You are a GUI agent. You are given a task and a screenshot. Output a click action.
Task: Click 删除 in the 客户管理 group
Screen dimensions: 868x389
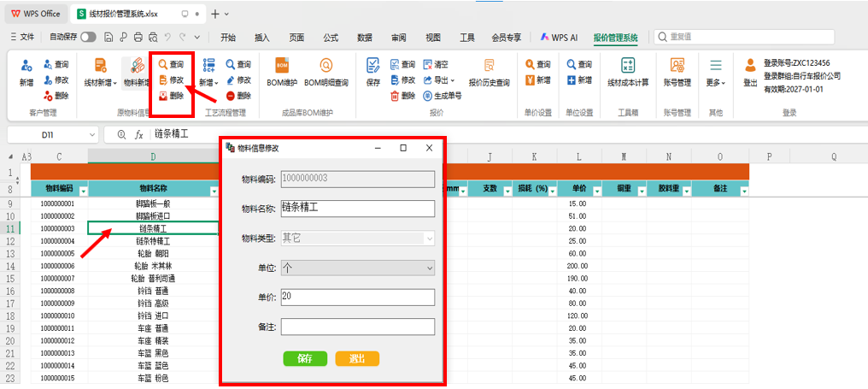coord(56,95)
